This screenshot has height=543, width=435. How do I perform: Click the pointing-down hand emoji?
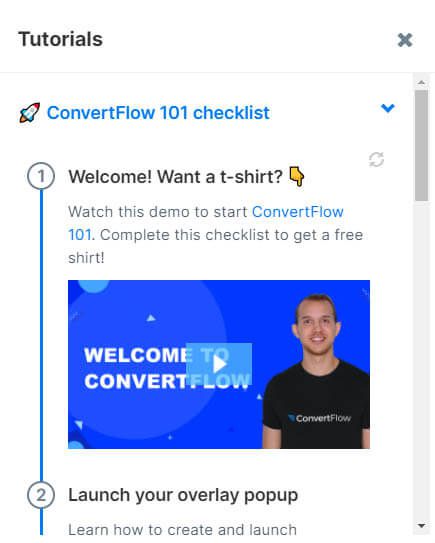click(x=297, y=177)
